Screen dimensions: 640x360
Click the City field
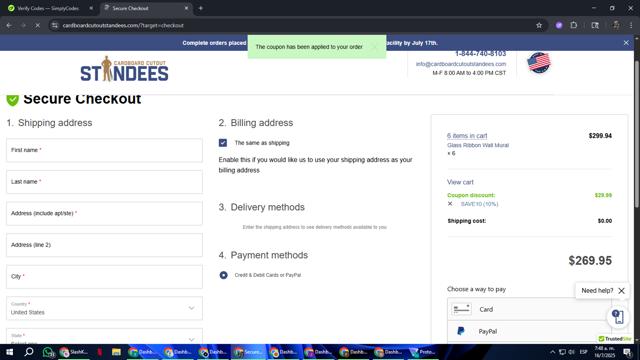coord(104,276)
